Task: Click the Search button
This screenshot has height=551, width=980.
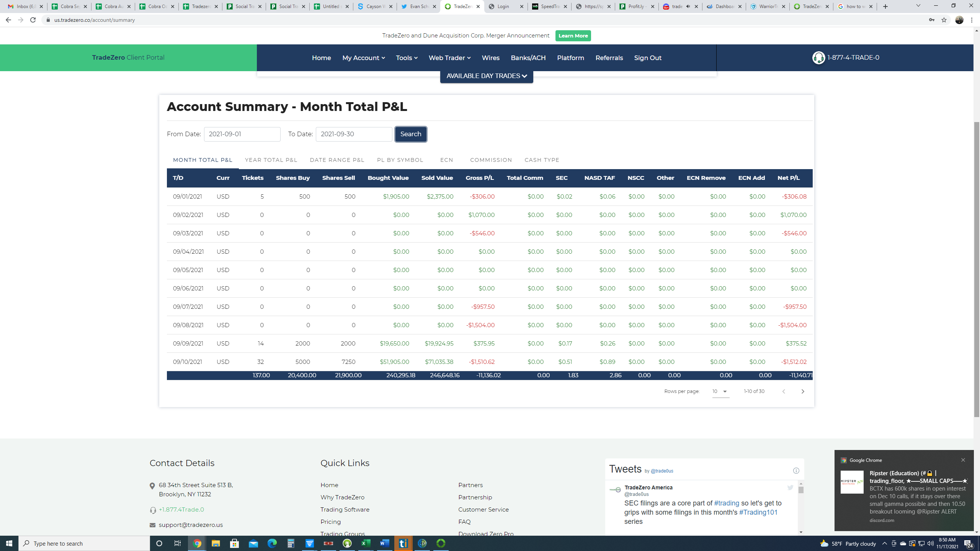Action: (x=410, y=134)
